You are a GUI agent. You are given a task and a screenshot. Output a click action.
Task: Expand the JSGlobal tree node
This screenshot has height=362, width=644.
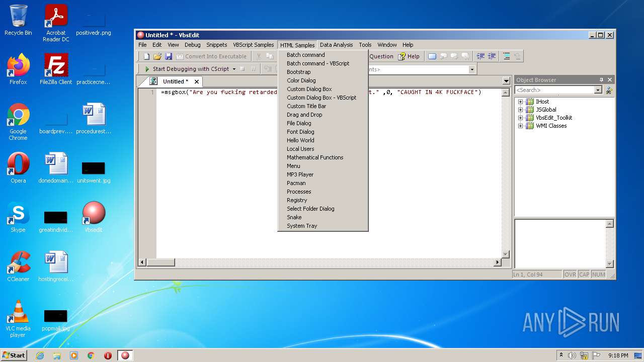click(520, 110)
